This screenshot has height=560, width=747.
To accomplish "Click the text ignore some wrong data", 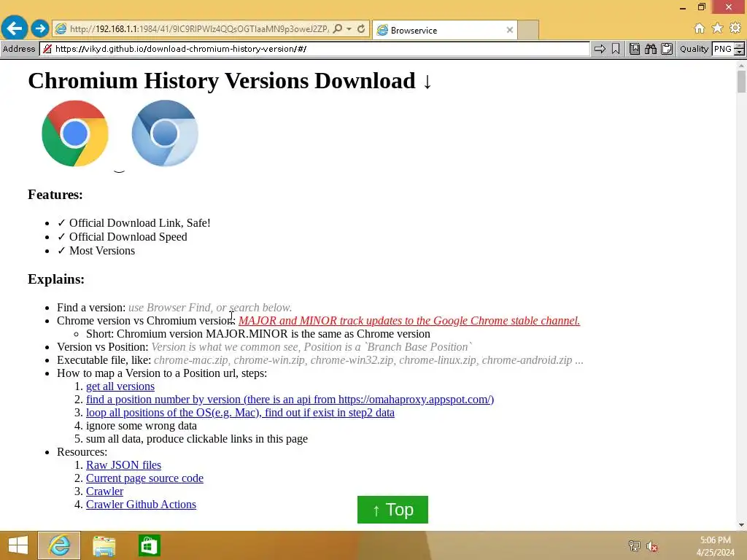I will (142, 426).
